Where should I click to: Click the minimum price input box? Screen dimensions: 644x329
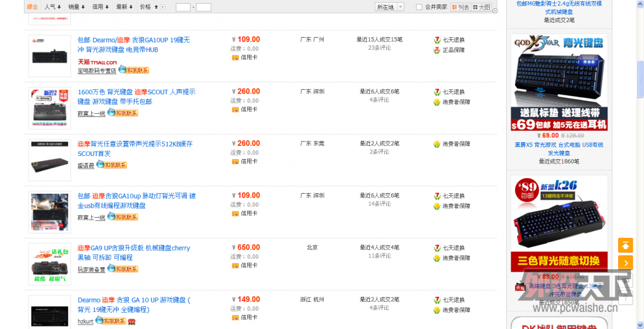click(183, 7)
